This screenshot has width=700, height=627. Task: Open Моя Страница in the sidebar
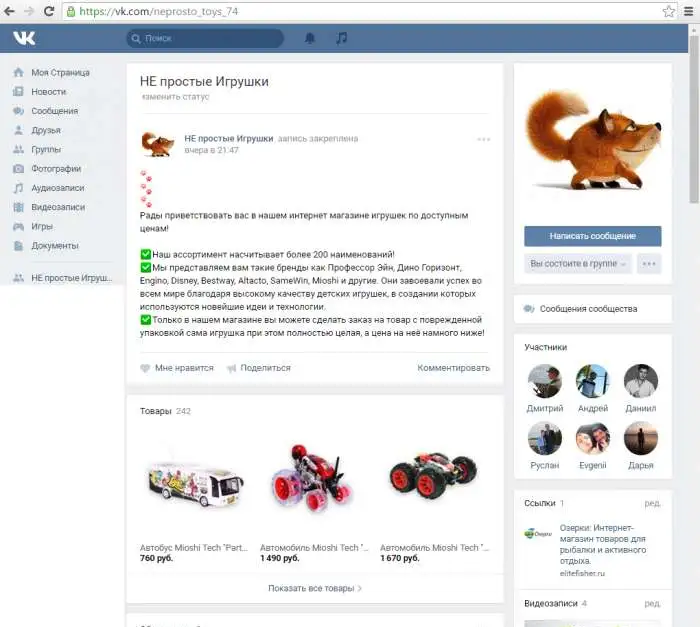(x=60, y=72)
